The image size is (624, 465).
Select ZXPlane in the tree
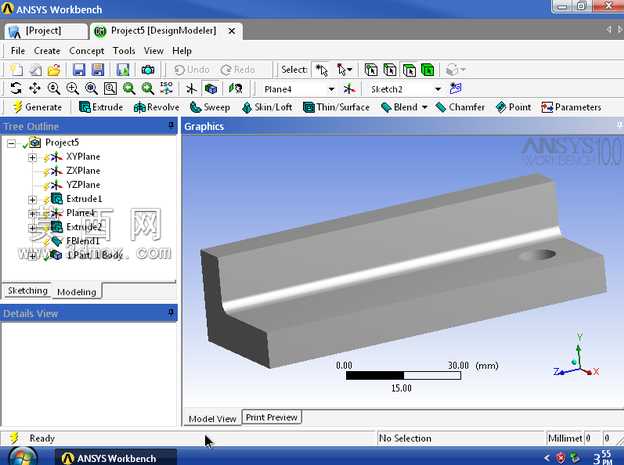[83, 171]
